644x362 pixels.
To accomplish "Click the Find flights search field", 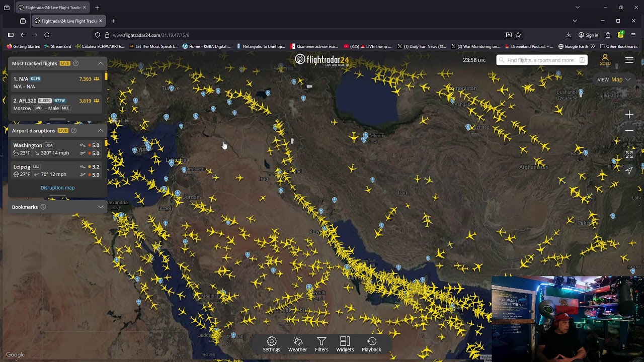I will pos(542,60).
